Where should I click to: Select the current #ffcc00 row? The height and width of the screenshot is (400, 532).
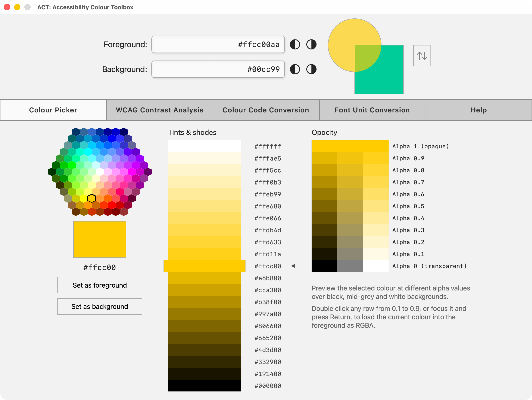pyautogui.click(x=204, y=266)
